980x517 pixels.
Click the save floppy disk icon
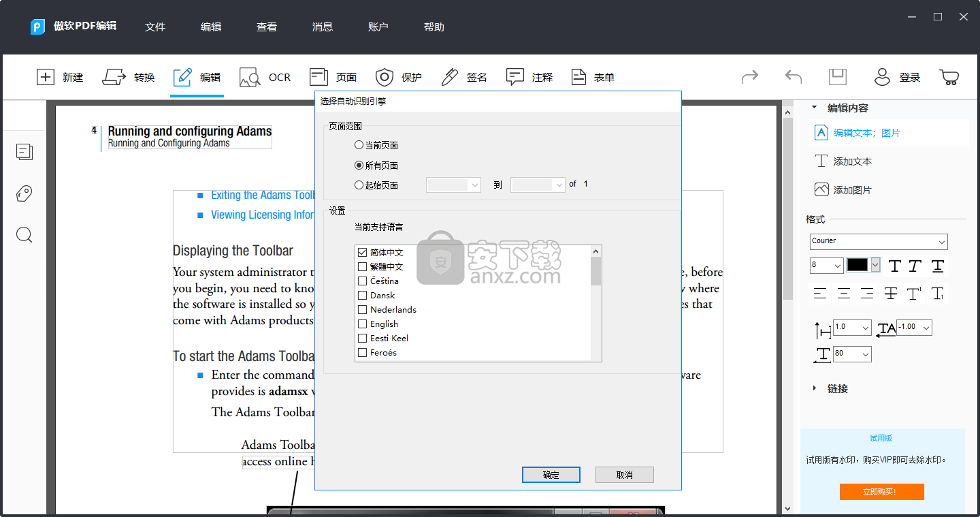tap(837, 77)
